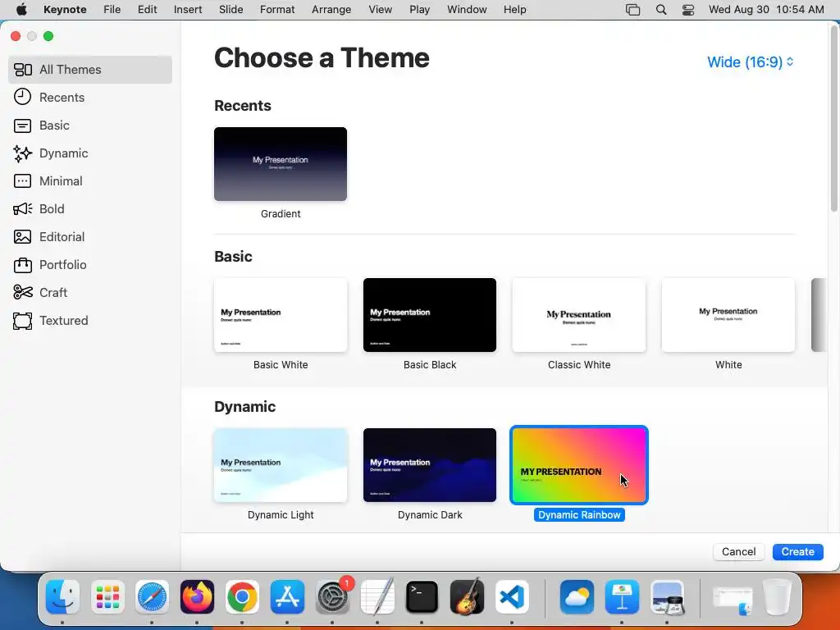Open the Format menu

(x=277, y=10)
